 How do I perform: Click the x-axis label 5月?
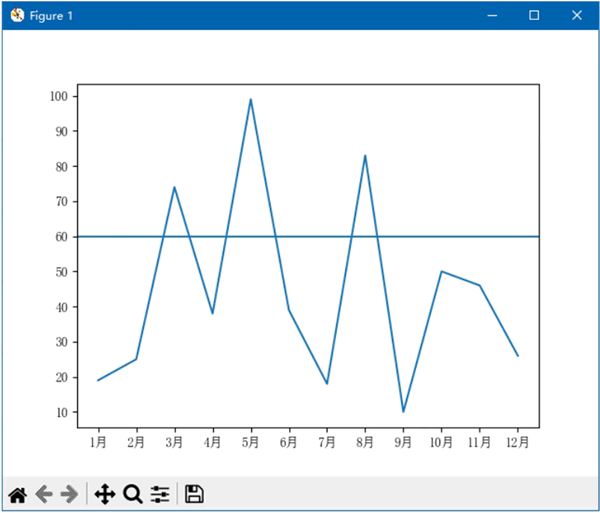tap(251, 442)
